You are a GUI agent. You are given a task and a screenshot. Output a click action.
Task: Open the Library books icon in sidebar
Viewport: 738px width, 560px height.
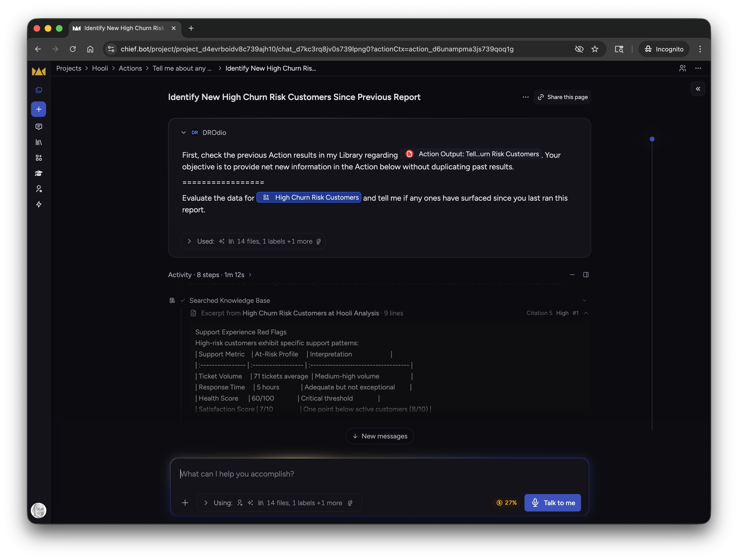pos(39,142)
